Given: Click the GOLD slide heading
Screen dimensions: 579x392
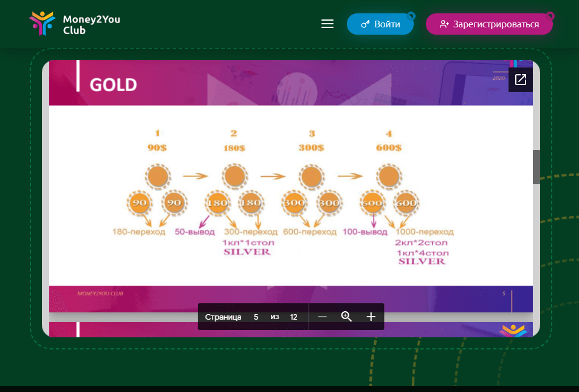Looking at the screenshot, I should click(113, 84).
